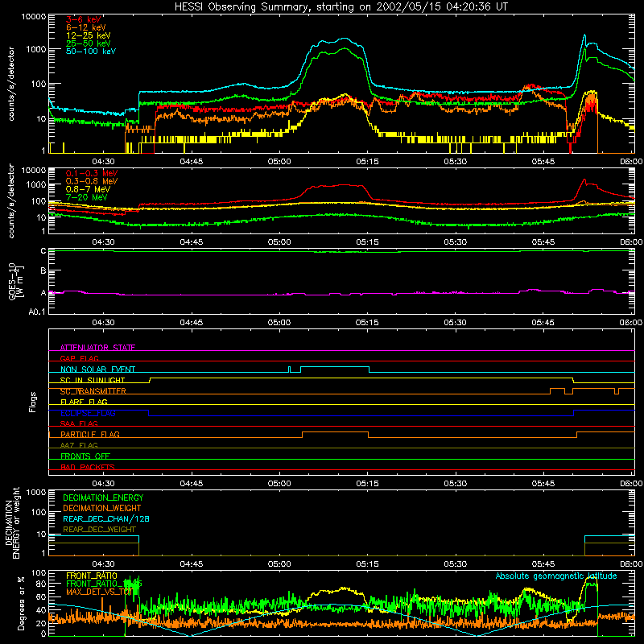Click the yellow FRONT_RATIO legend entry
The height and width of the screenshot is (644, 644).
[x=92, y=576]
